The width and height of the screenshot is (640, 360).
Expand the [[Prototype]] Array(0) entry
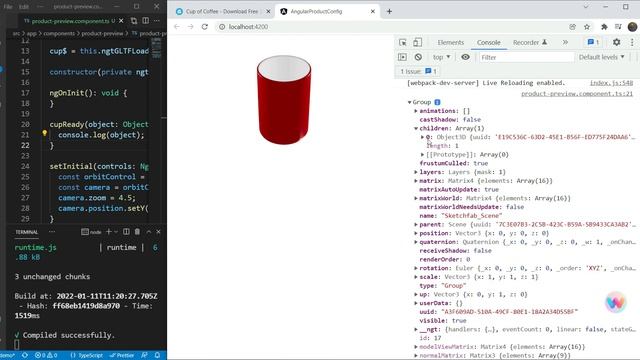[422, 155]
